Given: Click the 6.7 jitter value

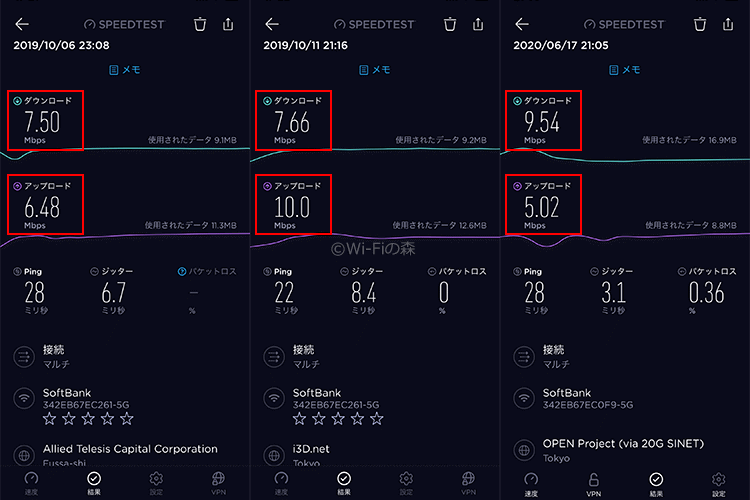Looking at the screenshot, I should 113,293.
